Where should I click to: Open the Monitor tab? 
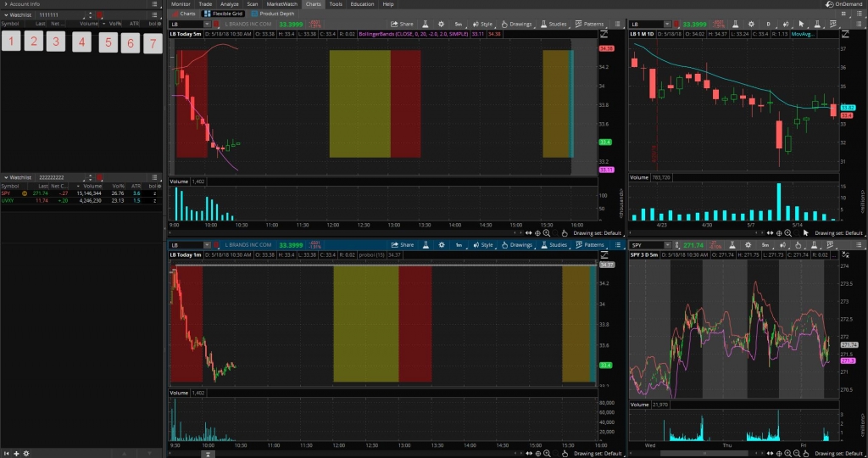(x=181, y=4)
